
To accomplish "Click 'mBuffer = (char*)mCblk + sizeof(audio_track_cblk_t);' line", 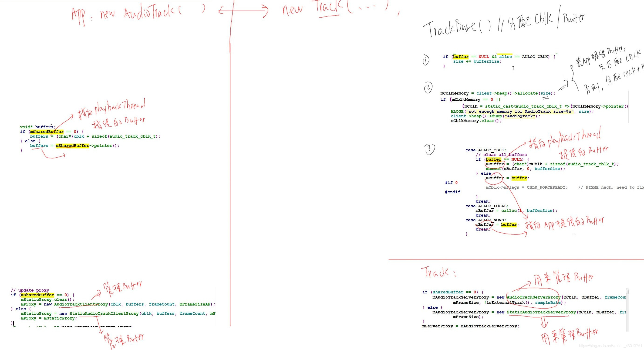I will [x=552, y=164].
